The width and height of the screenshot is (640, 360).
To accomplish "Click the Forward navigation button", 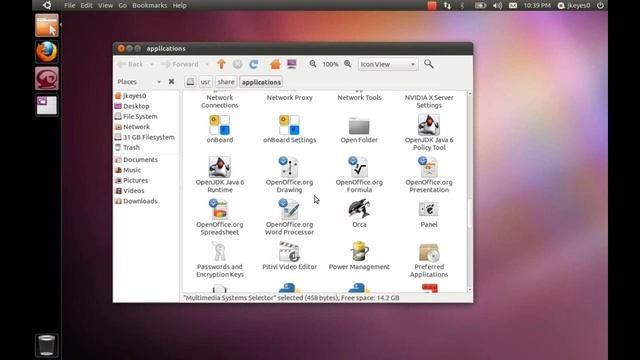I will click(x=180, y=64).
